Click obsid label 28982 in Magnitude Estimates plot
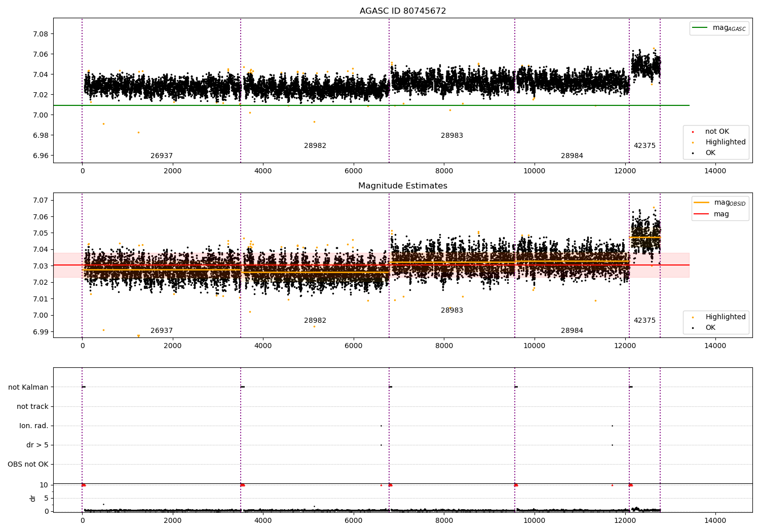This screenshot has height=532, width=760. [315, 321]
